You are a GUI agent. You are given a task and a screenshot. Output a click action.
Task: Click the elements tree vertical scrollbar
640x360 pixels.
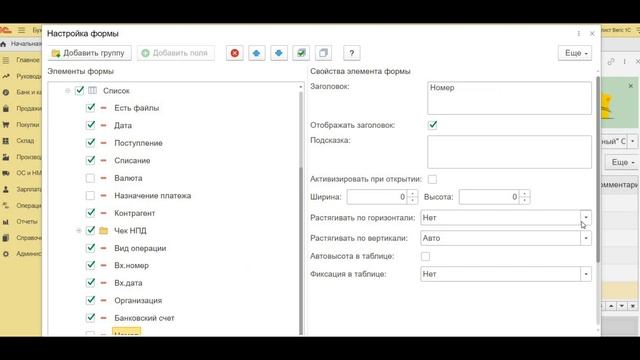coord(301,212)
